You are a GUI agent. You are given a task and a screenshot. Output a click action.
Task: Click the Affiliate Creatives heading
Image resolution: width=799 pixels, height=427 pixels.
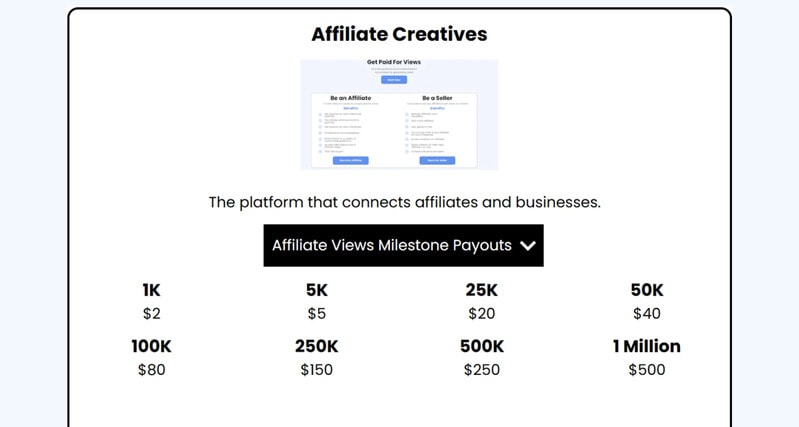coord(399,34)
